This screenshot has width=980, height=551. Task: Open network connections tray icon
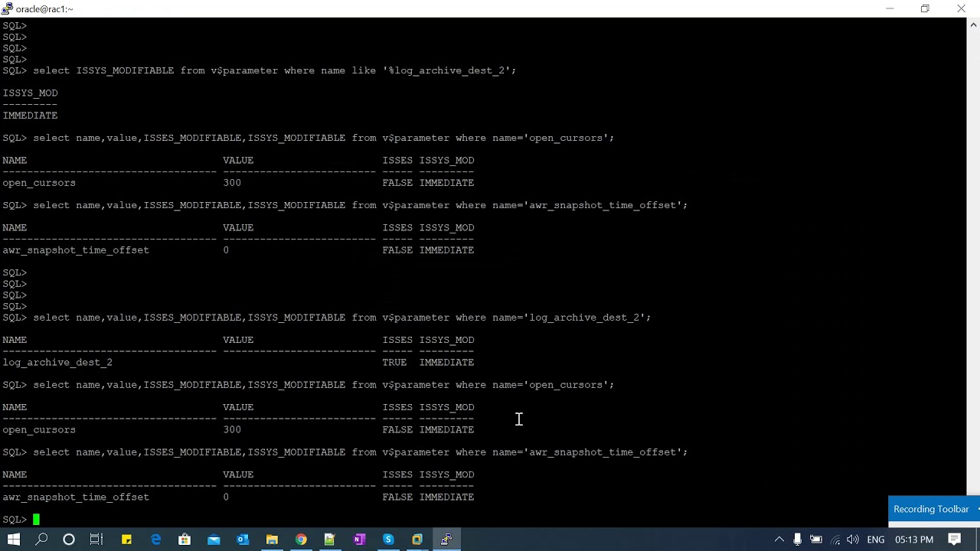coord(835,540)
